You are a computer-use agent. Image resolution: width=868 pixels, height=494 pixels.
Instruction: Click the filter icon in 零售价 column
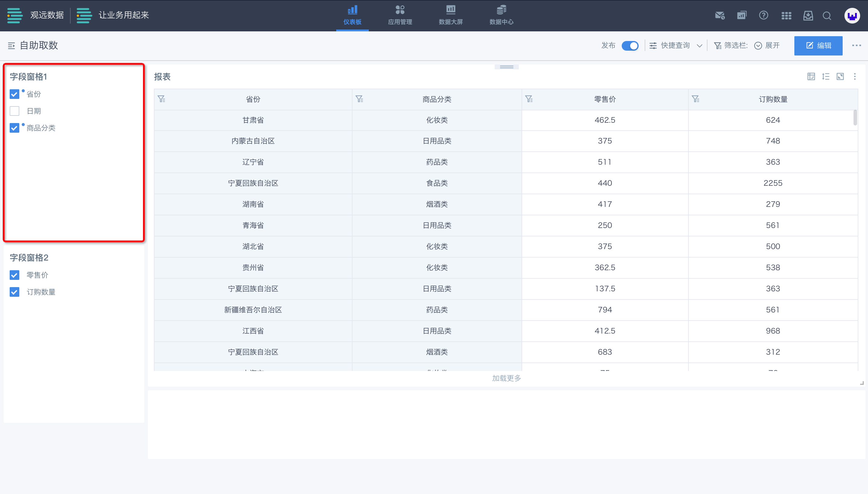(x=529, y=99)
